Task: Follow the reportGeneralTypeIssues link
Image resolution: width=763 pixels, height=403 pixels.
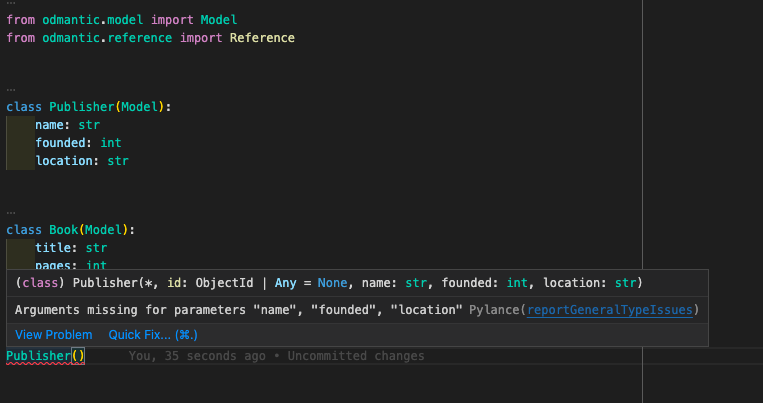Action: pyautogui.click(x=610, y=310)
